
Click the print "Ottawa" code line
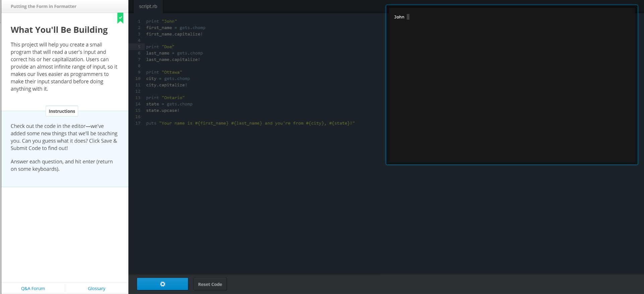(164, 72)
